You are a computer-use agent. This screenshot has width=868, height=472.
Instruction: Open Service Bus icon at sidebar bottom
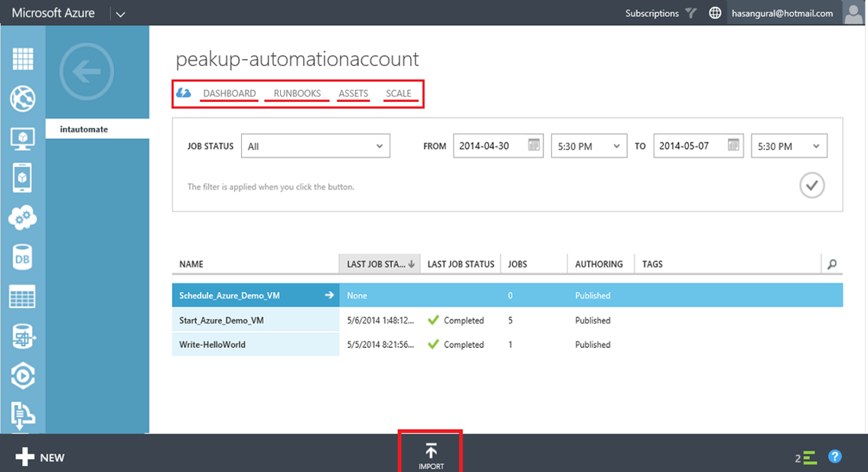(x=23, y=415)
